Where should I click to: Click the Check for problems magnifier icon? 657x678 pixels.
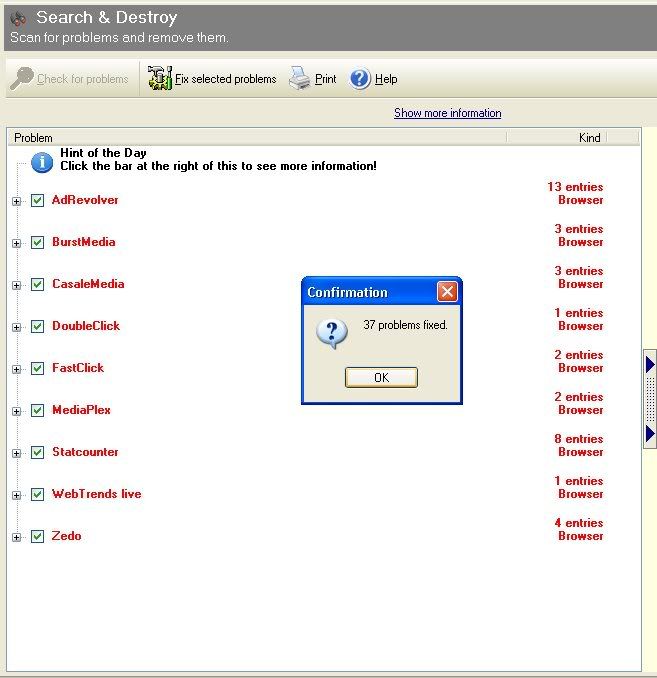pos(22,78)
